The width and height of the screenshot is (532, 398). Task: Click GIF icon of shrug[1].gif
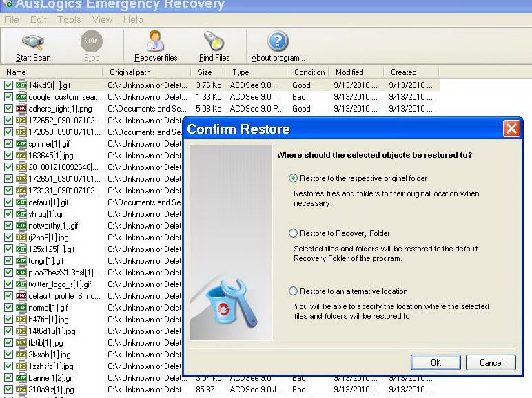[x=21, y=214]
